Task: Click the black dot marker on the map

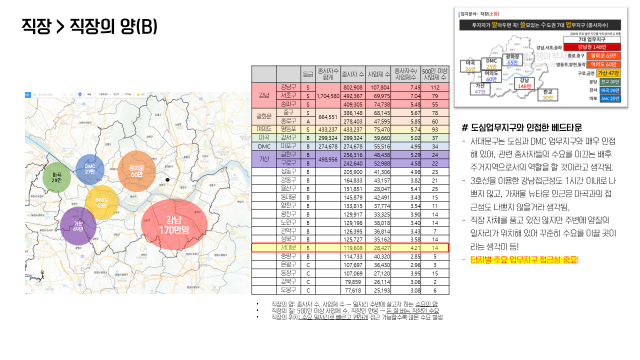Action: (x=167, y=180)
